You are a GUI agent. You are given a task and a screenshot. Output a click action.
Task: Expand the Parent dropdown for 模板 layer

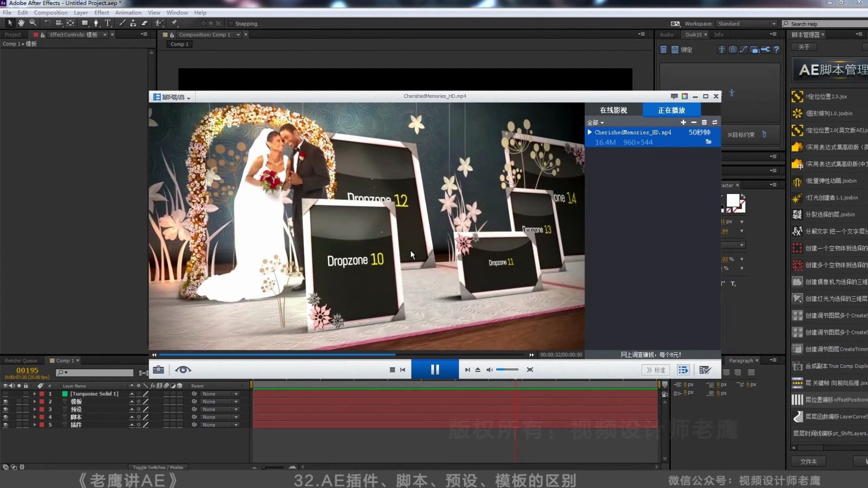click(237, 401)
